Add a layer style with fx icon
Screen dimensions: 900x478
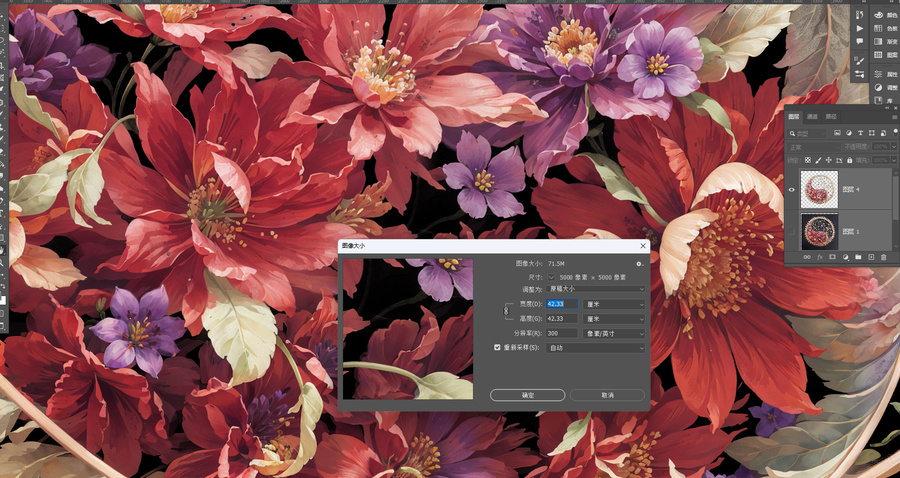pos(820,257)
